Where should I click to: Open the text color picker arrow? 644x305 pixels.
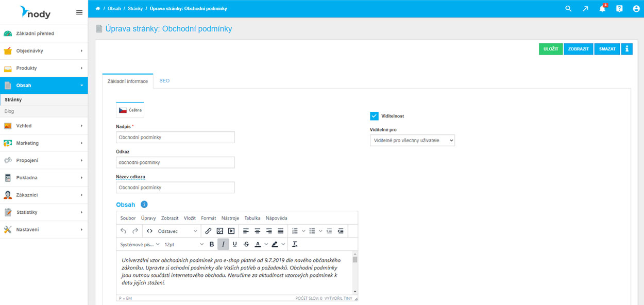tap(266, 244)
